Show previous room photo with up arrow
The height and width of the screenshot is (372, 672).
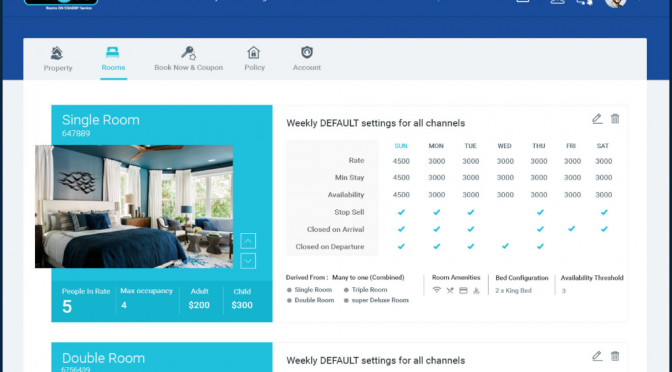tap(248, 241)
